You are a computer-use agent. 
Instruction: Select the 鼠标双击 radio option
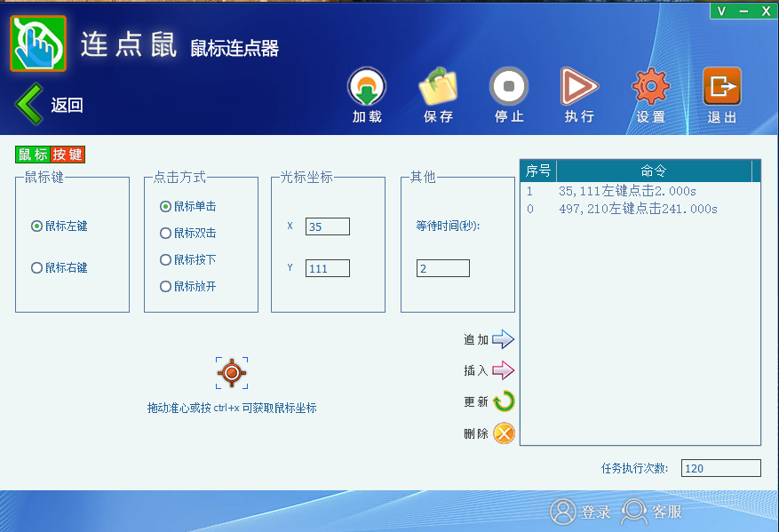coord(165,233)
